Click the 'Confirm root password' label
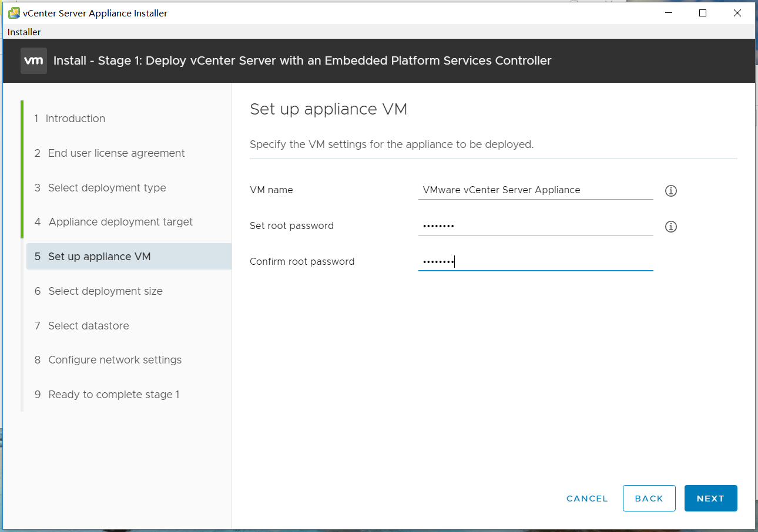Viewport: 758px width, 532px height. 302,262
